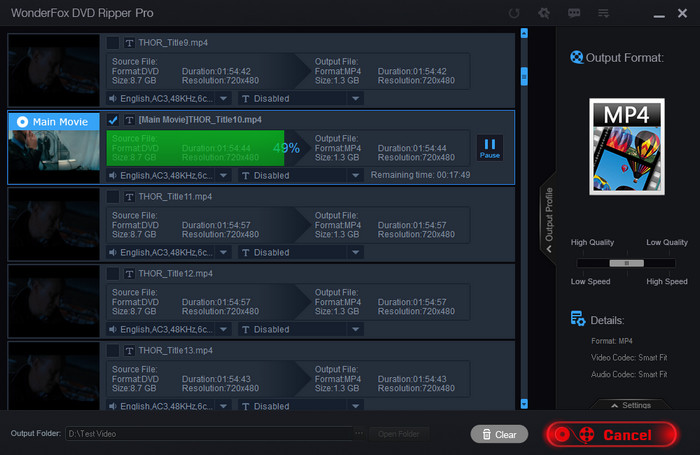Check the THOR_Title12.mp4 checkbox
Viewport: 700px width, 455px height.
coord(112,274)
